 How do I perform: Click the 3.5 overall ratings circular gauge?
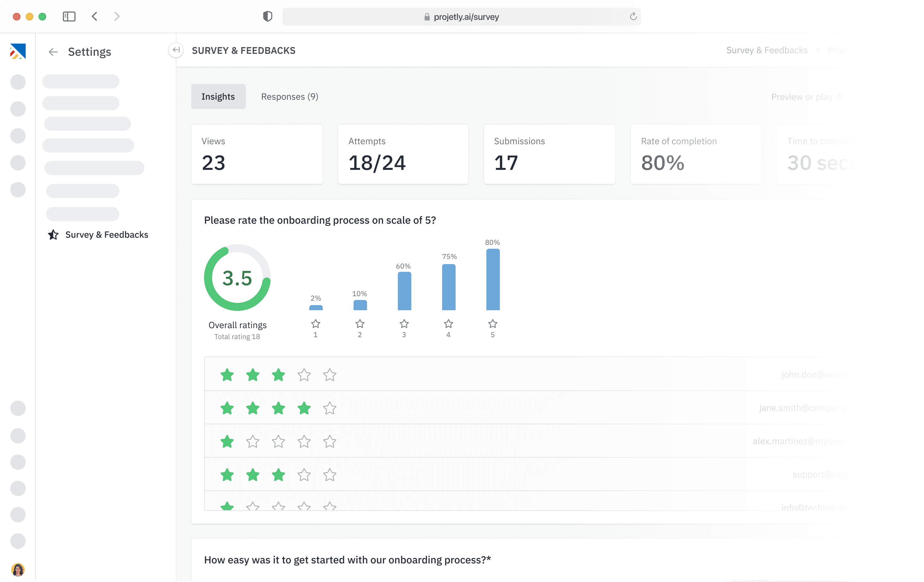tap(237, 278)
